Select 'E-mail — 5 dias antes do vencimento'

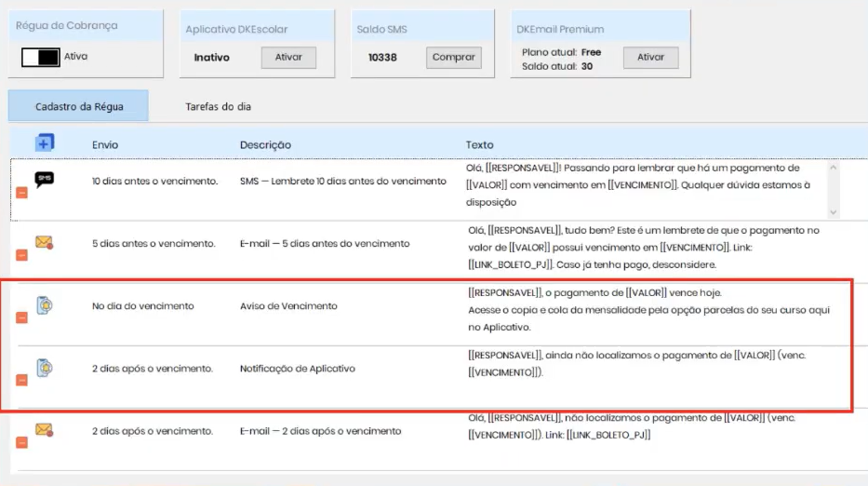325,243
